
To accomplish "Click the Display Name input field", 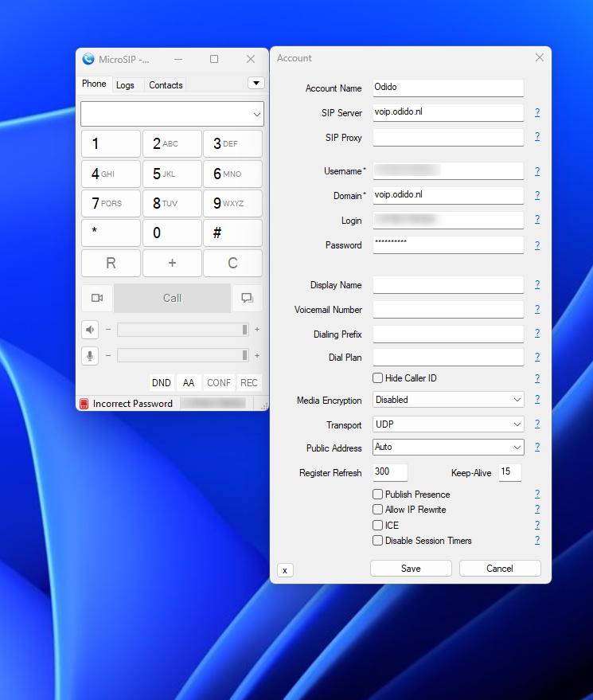I will [448, 284].
